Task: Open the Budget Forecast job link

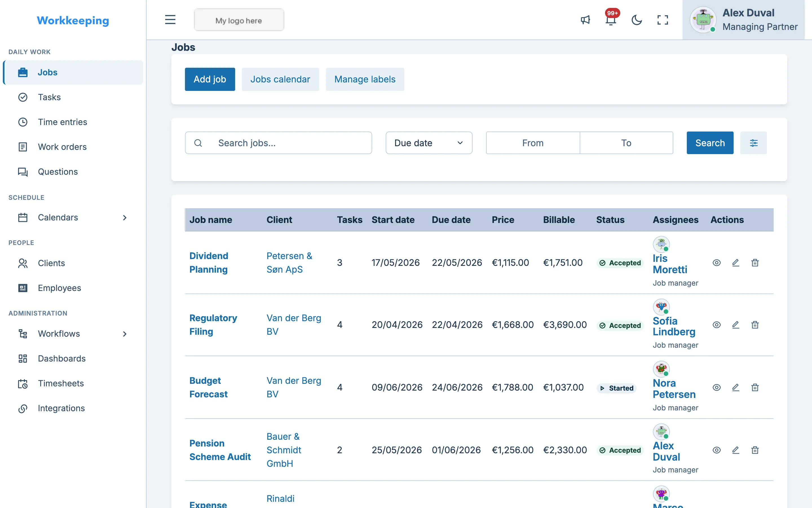Action: click(x=208, y=387)
